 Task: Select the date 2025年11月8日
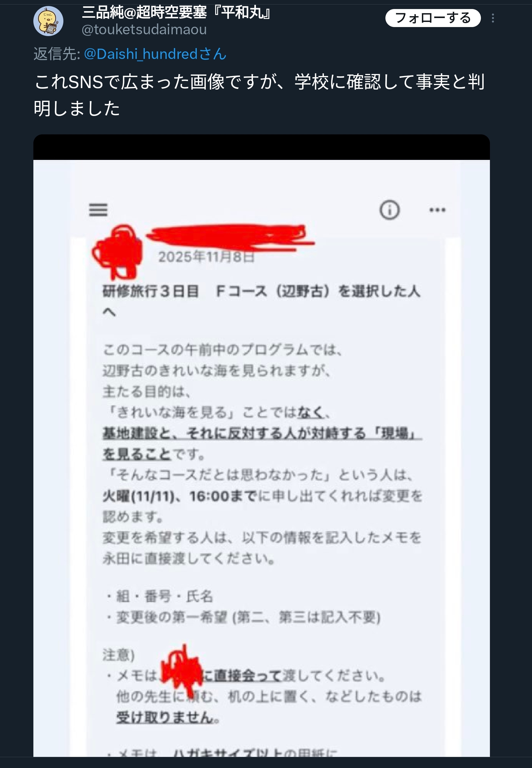pos(206,257)
